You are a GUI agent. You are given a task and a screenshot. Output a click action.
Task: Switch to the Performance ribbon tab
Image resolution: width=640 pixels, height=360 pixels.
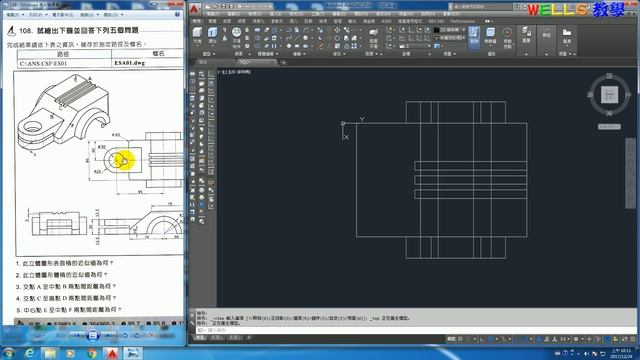click(462, 21)
